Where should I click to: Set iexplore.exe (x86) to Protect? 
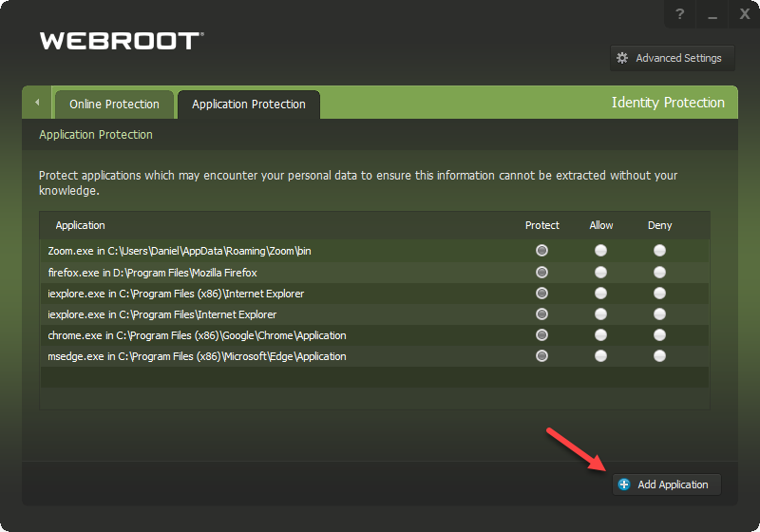[541, 294]
